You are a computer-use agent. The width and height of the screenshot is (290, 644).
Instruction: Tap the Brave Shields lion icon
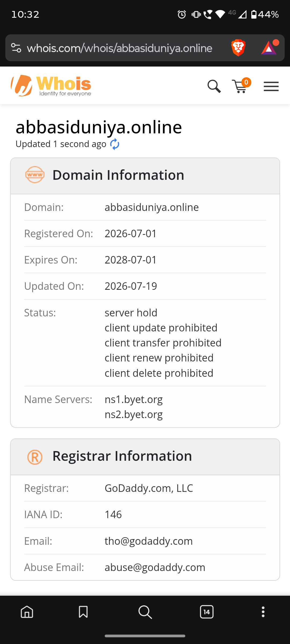point(238,48)
